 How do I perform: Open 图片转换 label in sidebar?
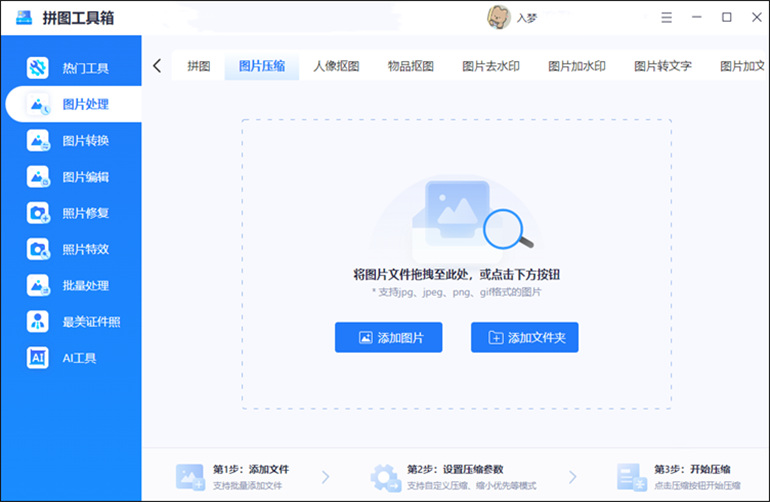point(85,140)
